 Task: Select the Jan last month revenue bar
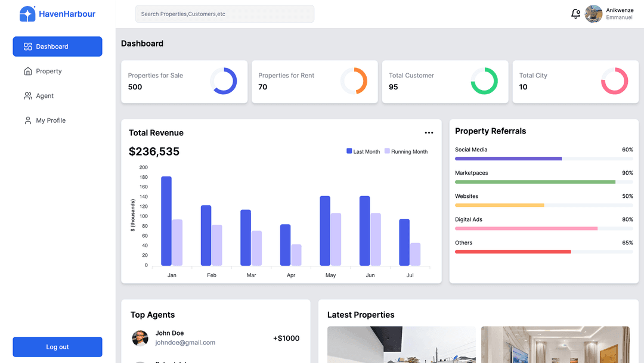(166, 221)
